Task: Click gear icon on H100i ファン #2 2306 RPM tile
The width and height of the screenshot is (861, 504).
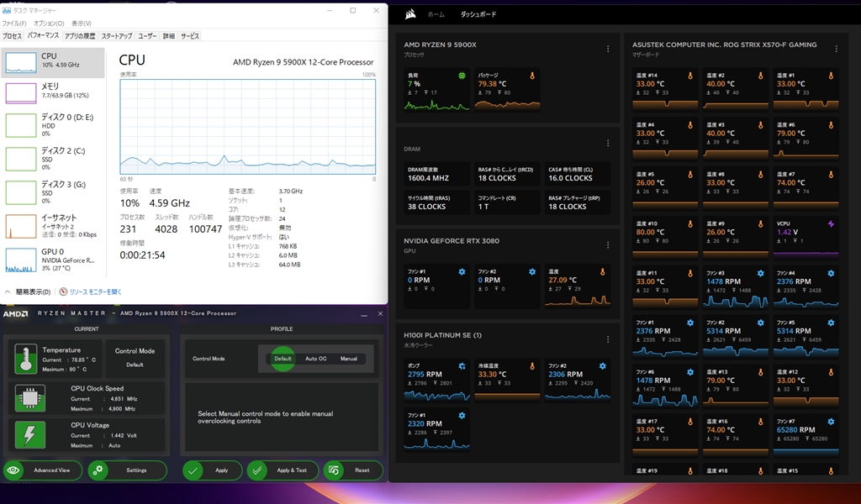Action: pos(602,365)
